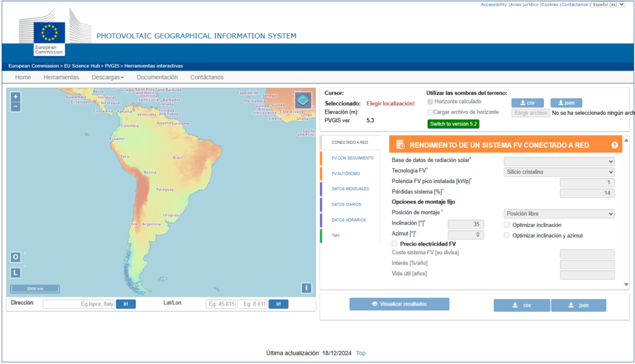The image size is (635, 364).
Task: Check Optimizar inclinación option
Action: [507, 224]
